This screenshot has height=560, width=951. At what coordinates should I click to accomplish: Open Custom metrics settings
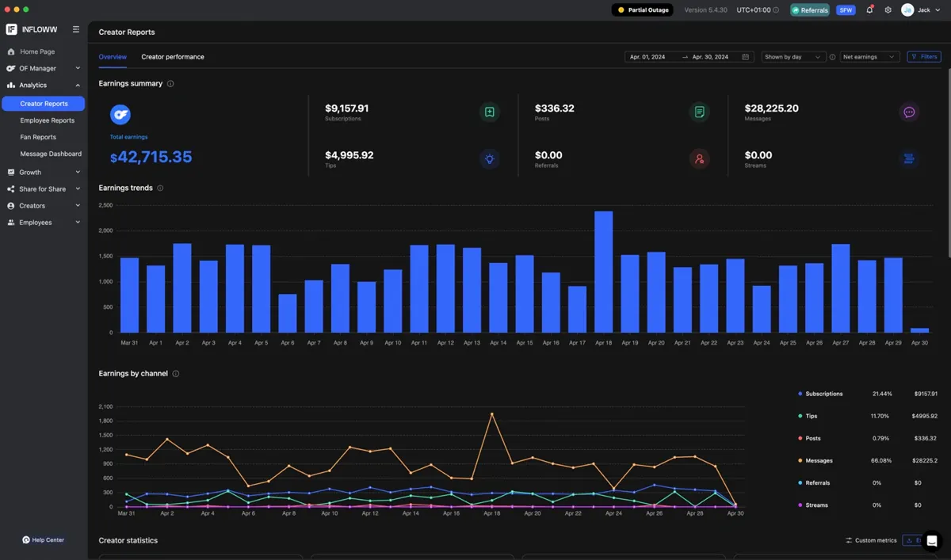(x=871, y=540)
